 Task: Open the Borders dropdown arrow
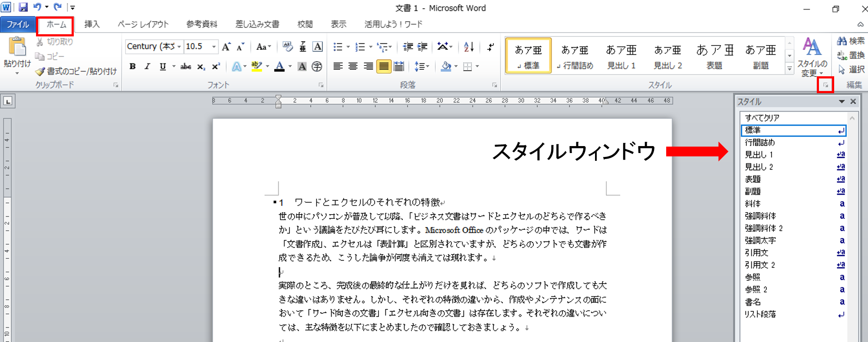[x=477, y=66]
